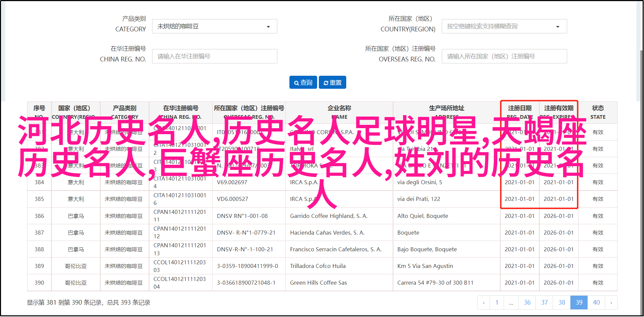Open the 所在国家 country region dropdown
Viewport: 644px width, 317px height.
click(504, 26)
